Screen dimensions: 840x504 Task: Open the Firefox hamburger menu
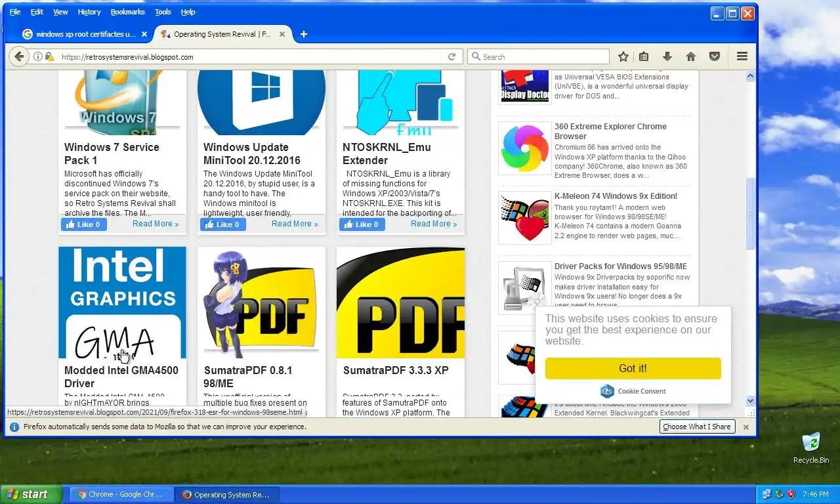click(742, 57)
